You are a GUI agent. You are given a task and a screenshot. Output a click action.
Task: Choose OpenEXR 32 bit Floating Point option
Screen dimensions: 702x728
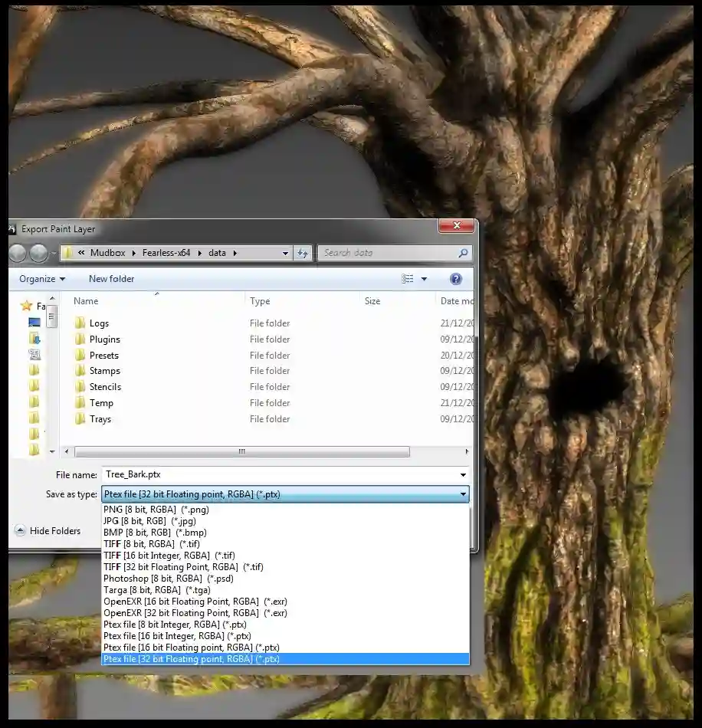pos(195,613)
